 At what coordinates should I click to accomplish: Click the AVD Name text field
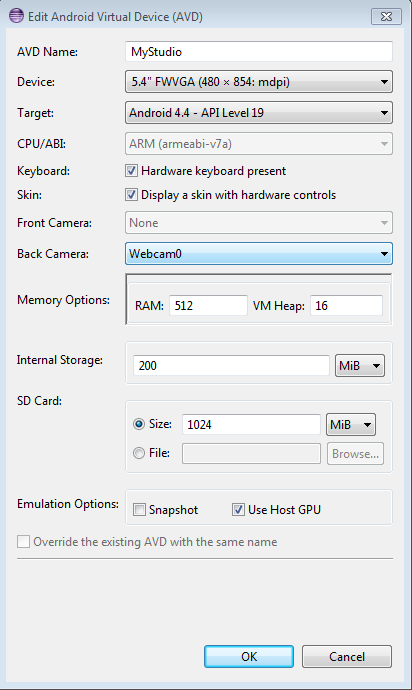point(259,51)
